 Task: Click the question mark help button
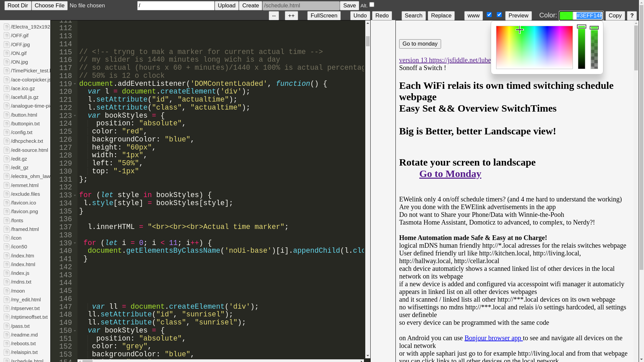pyautogui.click(x=632, y=16)
